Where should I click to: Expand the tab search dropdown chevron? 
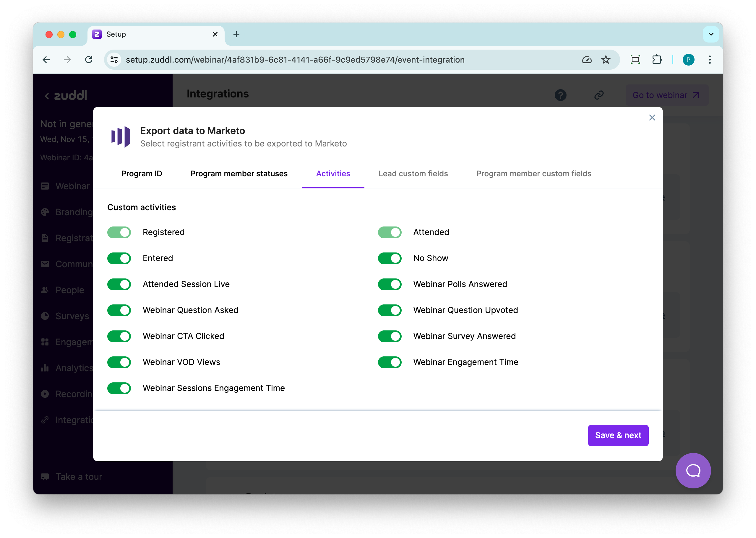710,34
